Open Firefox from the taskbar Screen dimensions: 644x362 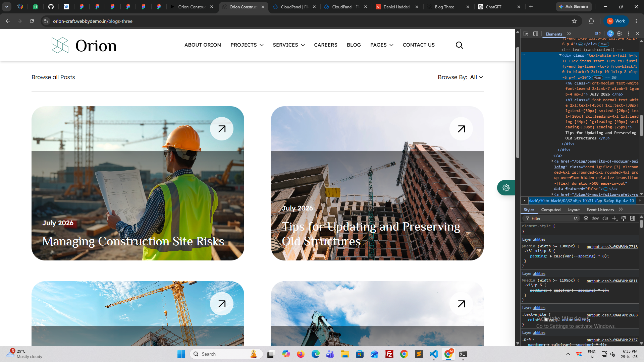[301, 354]
